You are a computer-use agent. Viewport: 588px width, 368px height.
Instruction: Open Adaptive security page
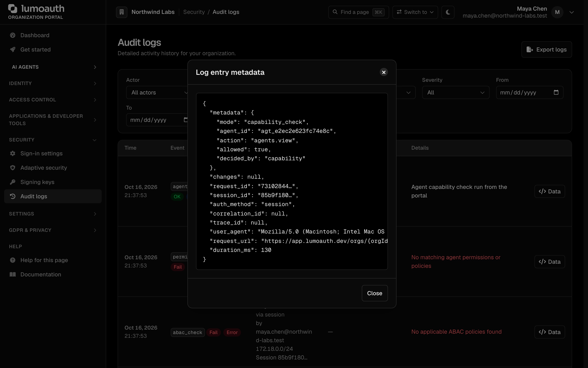[x=53, y=168]
